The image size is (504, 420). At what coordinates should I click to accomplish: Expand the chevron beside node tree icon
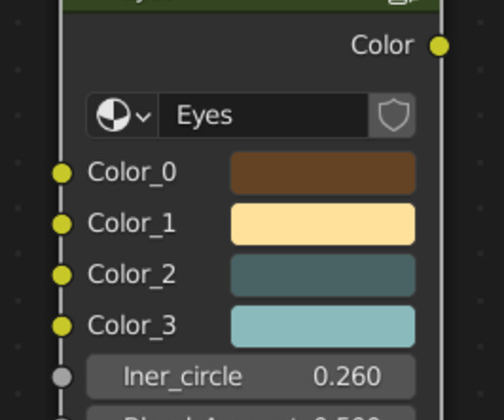[x=144, y=116]
